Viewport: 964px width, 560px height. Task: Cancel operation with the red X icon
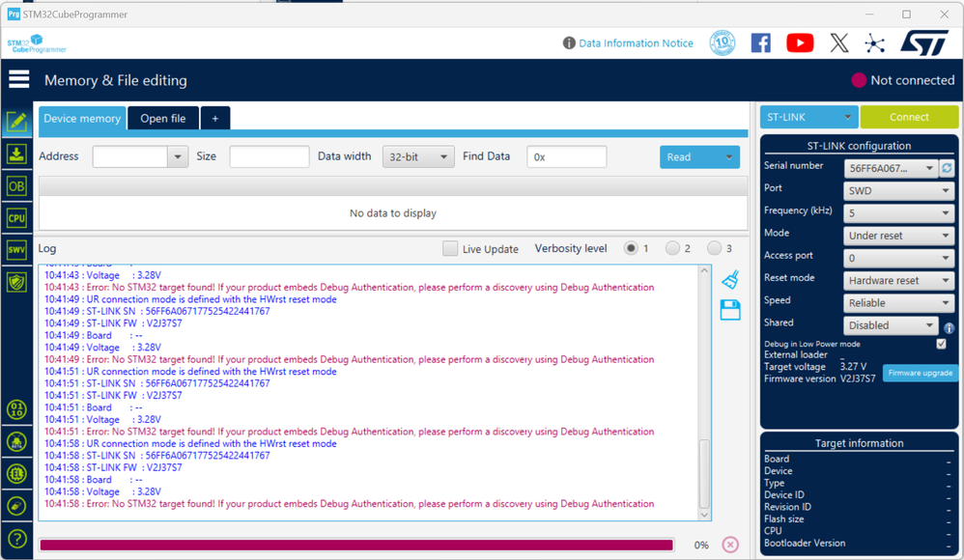pos(730,545)
